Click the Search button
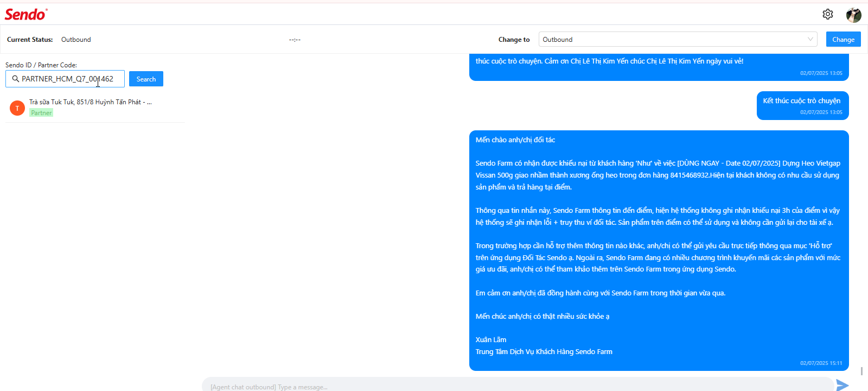Viewport: 868px width, 391px height. [146, 79]
